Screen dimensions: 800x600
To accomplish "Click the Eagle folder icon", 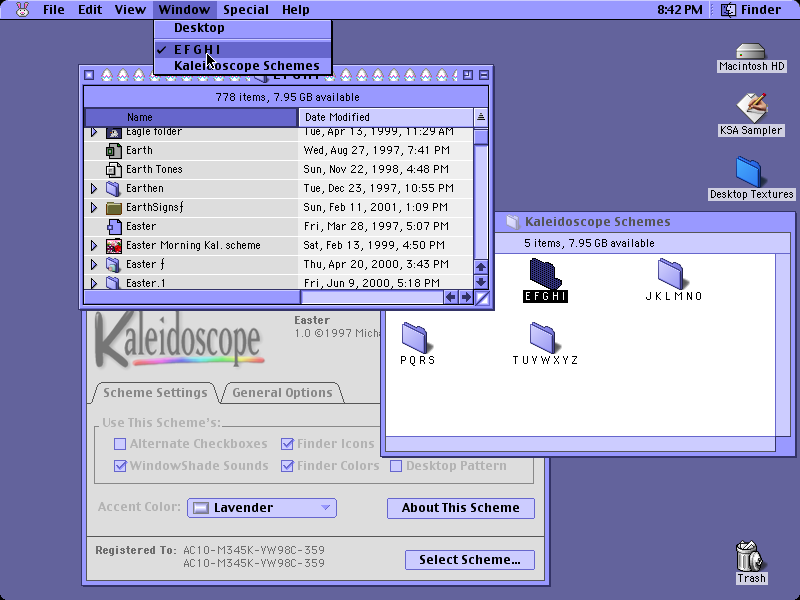I will click(x=114, y=133).
